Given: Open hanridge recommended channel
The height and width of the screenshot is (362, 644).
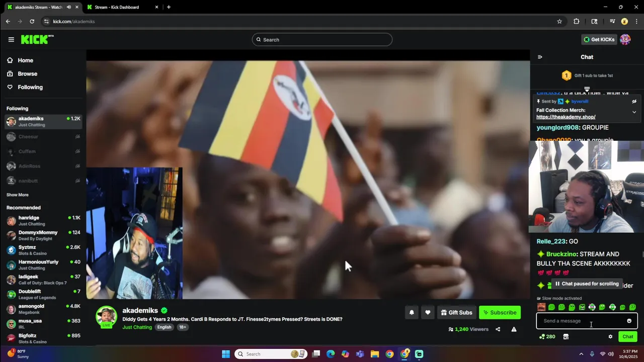Looking at the screenshot, I should pos(43,221).
